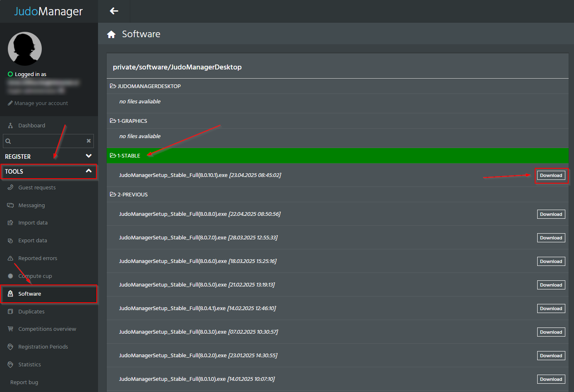Click the magnifier icon in sidebar search

click(8, 141)
